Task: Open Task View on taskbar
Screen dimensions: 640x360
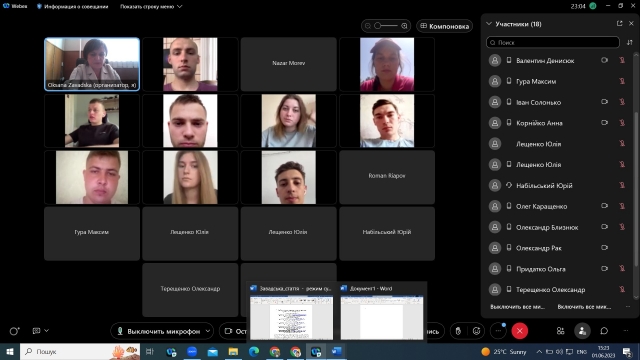Action: 150,351
